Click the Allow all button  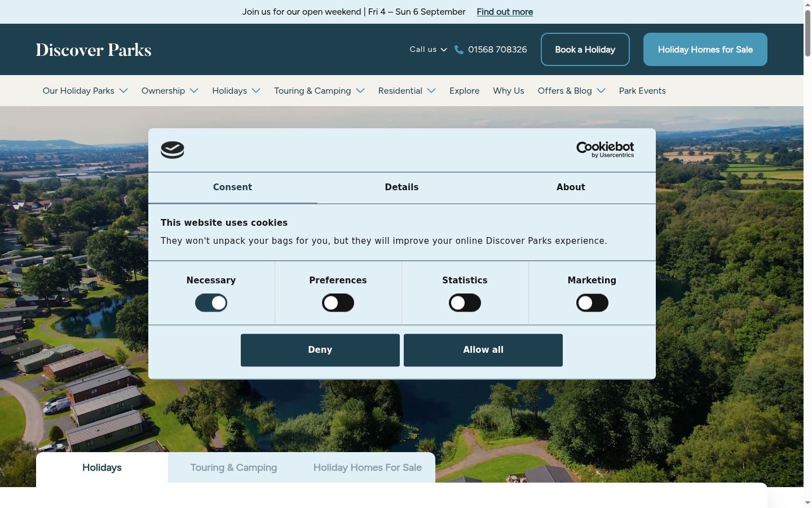(483, 350)
